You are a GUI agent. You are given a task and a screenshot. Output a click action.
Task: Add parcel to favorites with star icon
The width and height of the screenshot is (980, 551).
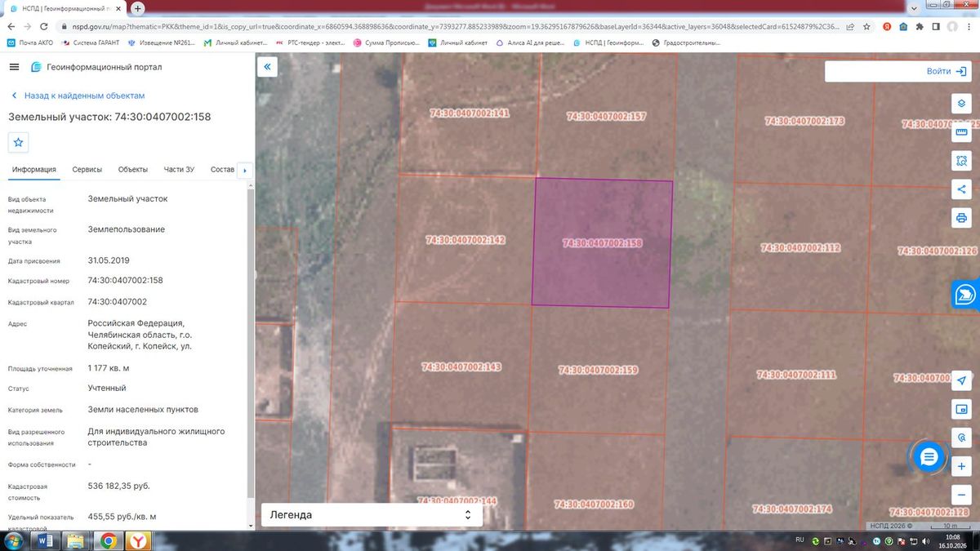[x=19, y=142]
